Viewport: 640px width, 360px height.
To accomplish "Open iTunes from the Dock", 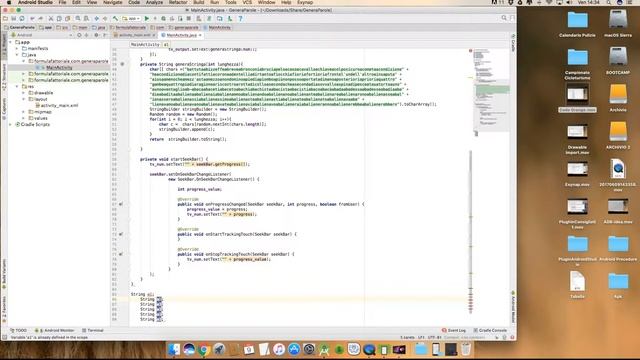I will pos(279,349).
